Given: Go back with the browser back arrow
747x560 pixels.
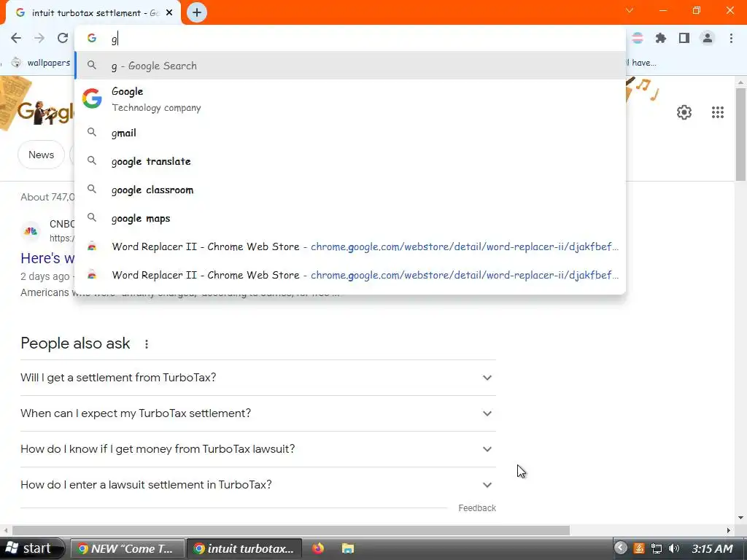Looking at the screenshot, I should pos(16,38).
